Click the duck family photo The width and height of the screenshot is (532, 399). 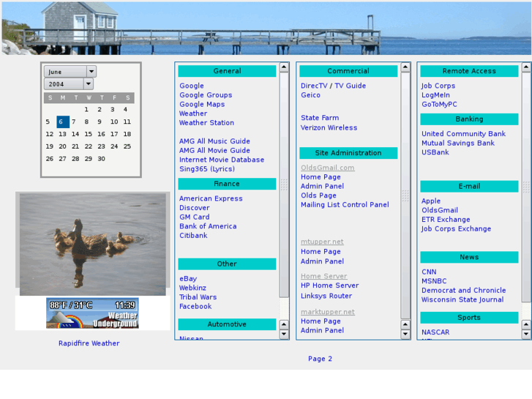coord(93,244)
